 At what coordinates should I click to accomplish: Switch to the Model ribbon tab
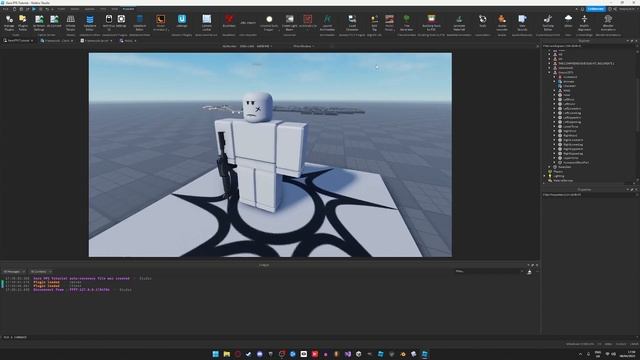coord(75,9)
